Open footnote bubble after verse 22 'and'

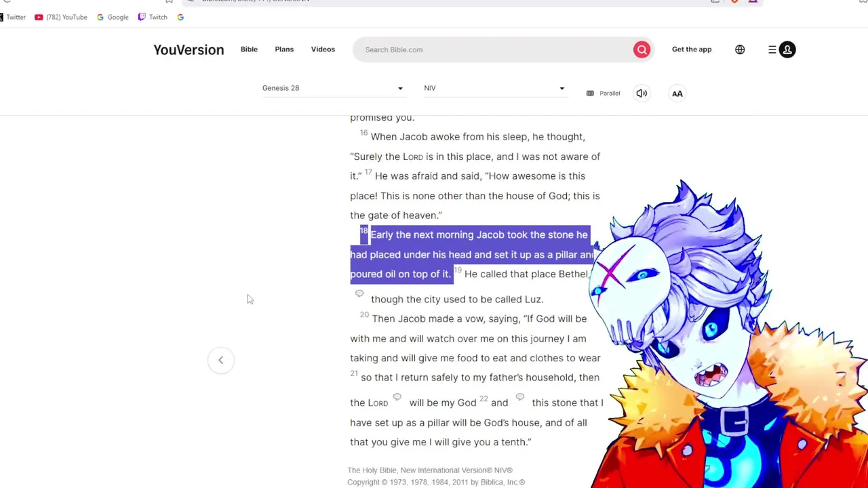click(520, 397)
